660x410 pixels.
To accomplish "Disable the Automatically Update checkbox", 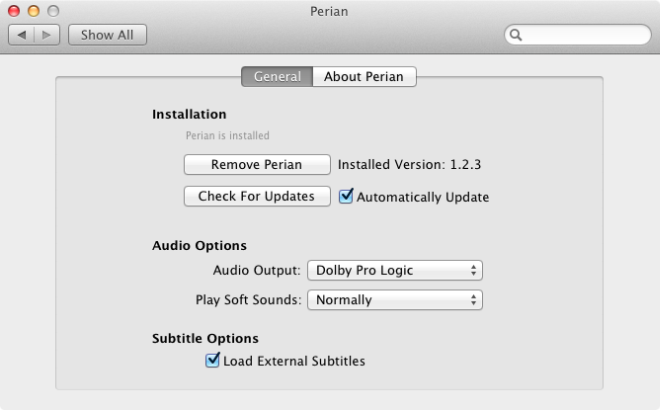I will click(346, 196).
